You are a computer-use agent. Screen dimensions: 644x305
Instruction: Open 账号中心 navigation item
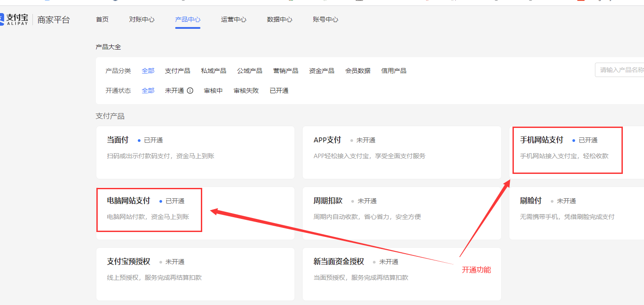tap(326, 19)
